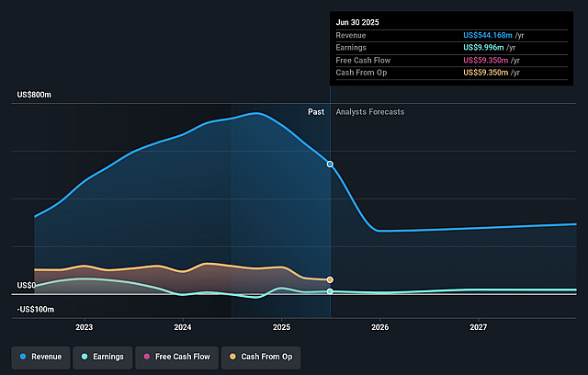The height and width of the screenshot is (375, 588).
Task: Click the Revenue row label in tooltip
Action: tap(351, 35)
